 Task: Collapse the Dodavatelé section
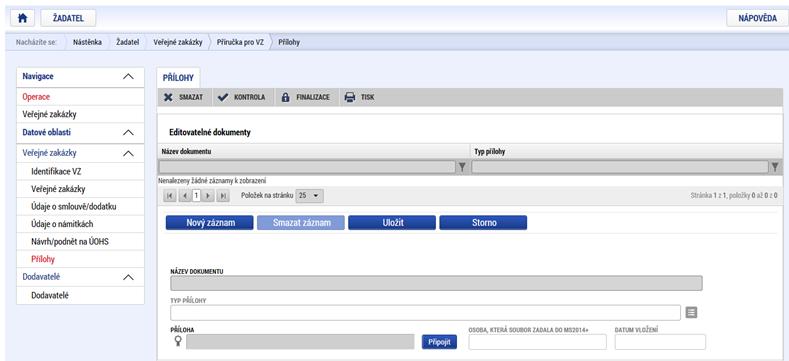tap(128, 277)
